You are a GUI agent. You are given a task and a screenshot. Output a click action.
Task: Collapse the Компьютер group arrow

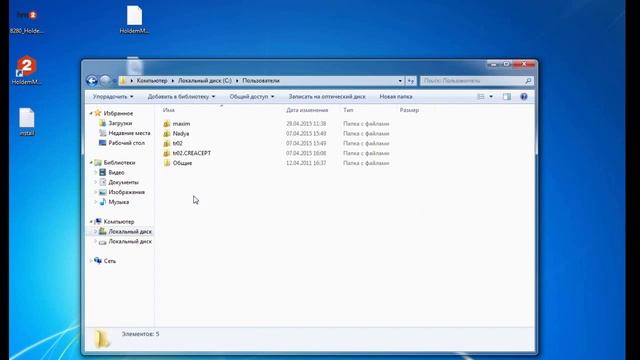(x=91, y=222)
